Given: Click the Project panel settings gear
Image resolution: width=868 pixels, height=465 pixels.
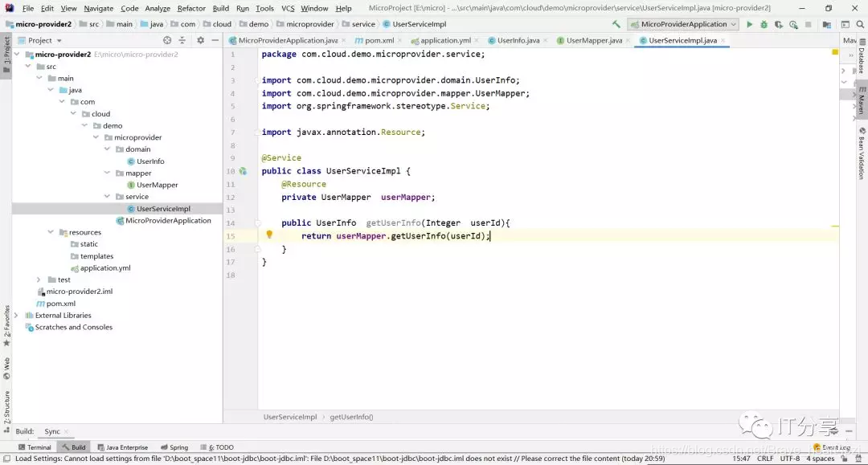Looking at the screenshot, I should [200, 40].
